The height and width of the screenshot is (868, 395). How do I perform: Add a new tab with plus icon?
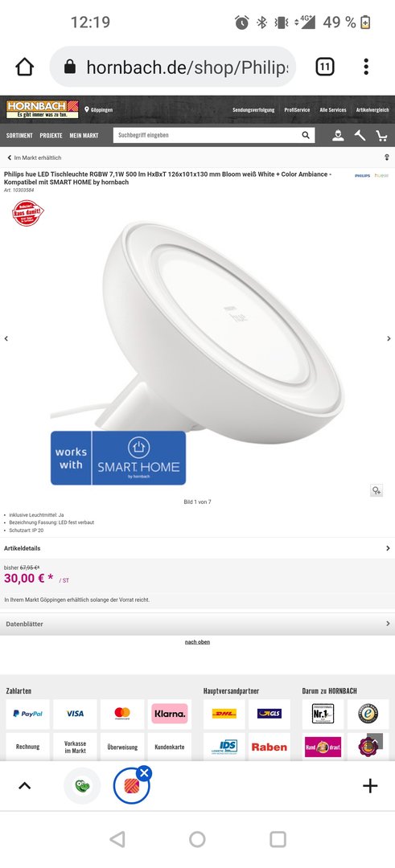coord(370,785)
